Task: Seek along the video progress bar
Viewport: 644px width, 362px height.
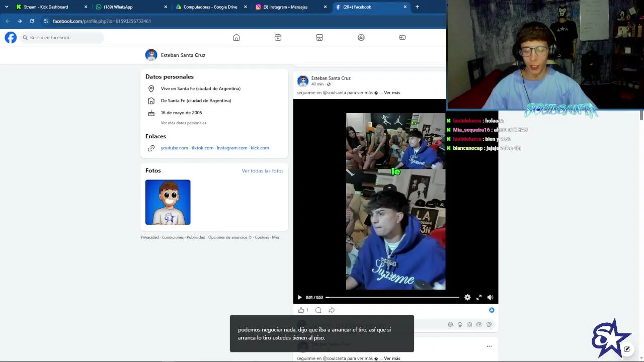Action: (392, 297)
